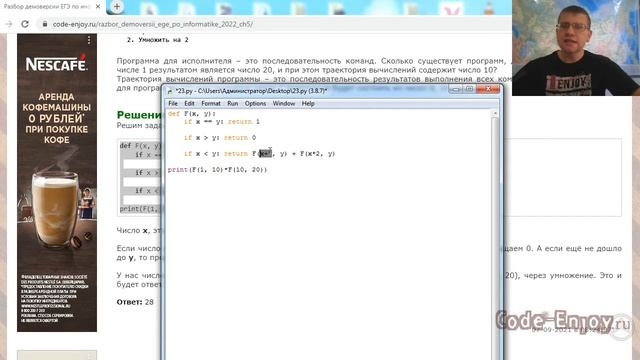Reload the browser page
This screenshot has height=360, width=640.
[25, 24]
